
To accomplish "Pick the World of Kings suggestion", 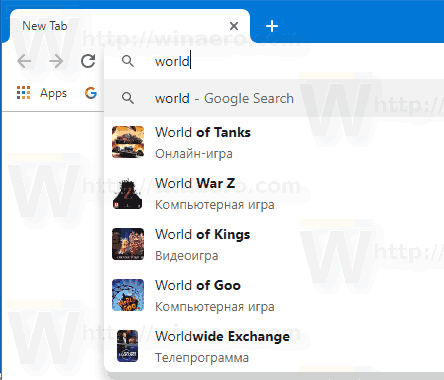I will (x=274, y=244).
